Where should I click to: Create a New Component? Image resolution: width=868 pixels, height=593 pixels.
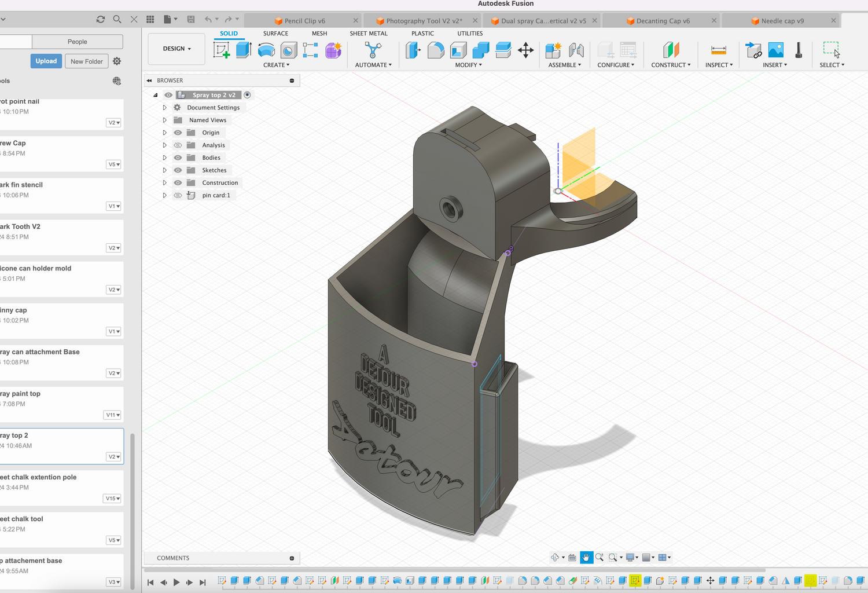(553, 50)
